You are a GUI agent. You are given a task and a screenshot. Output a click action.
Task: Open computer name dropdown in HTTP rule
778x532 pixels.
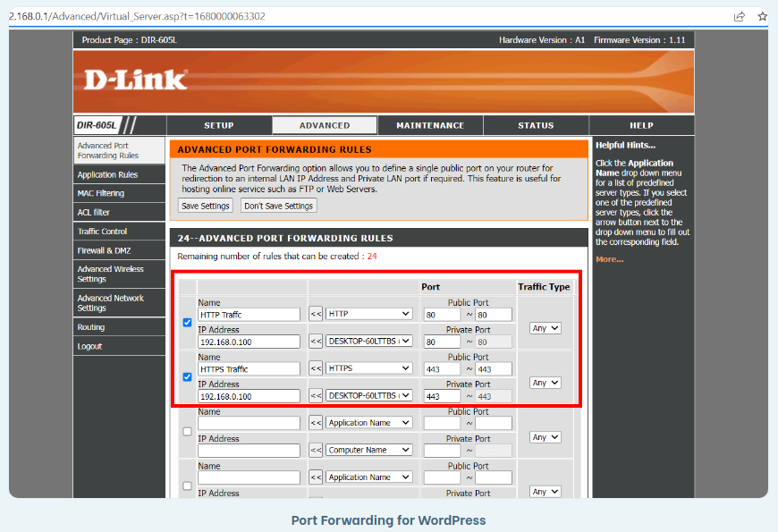(x=368, y=342)
